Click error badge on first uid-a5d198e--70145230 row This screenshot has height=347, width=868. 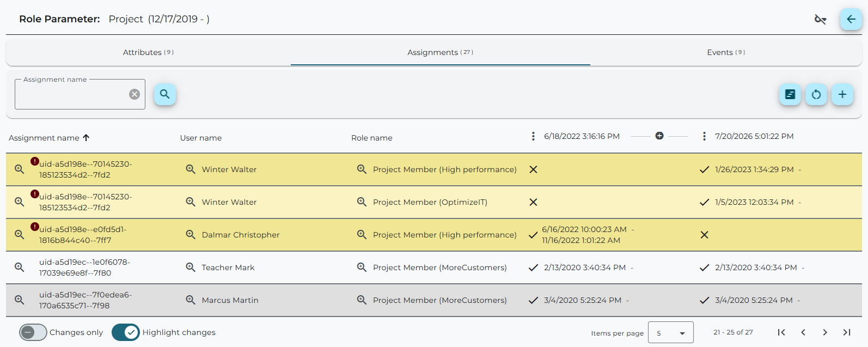(35, 161)
